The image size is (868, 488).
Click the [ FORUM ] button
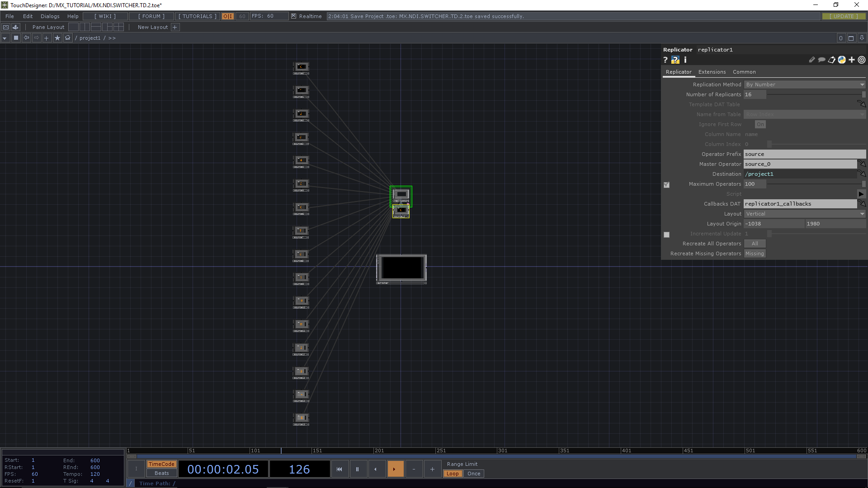pyautogui.click(x=151, y=16)
